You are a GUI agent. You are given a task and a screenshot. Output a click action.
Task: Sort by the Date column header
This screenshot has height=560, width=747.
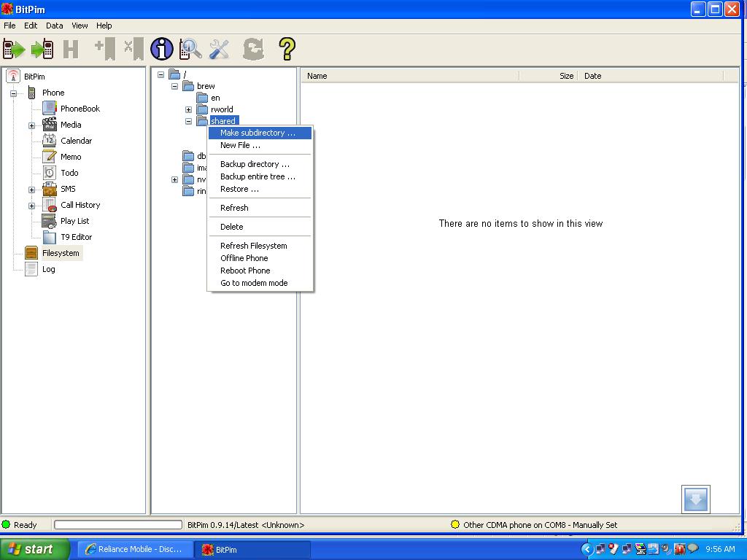pos(650,76)
